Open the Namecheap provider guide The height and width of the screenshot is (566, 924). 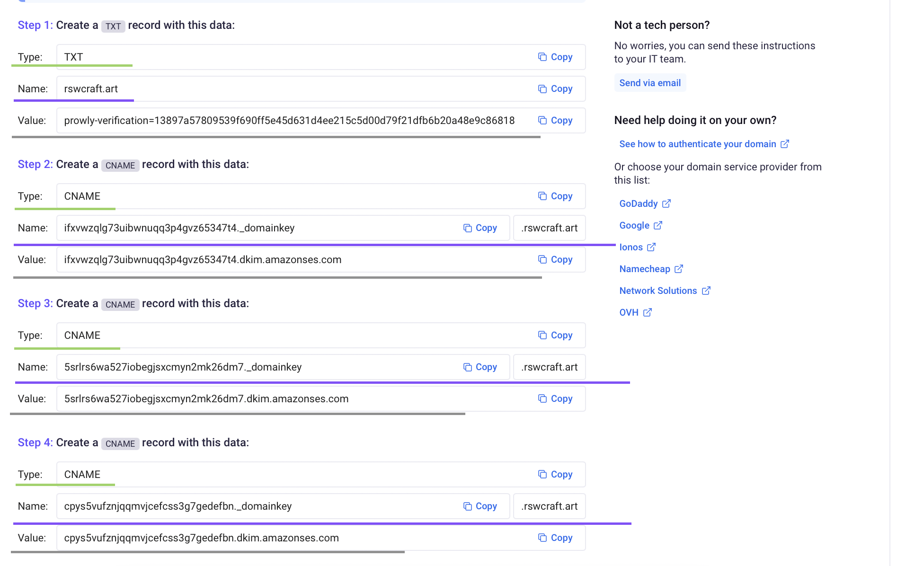(x=651, y=269)
